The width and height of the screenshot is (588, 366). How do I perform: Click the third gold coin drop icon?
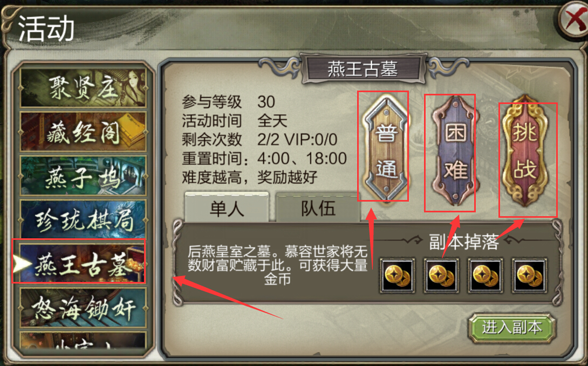click(x=486, y=276)
